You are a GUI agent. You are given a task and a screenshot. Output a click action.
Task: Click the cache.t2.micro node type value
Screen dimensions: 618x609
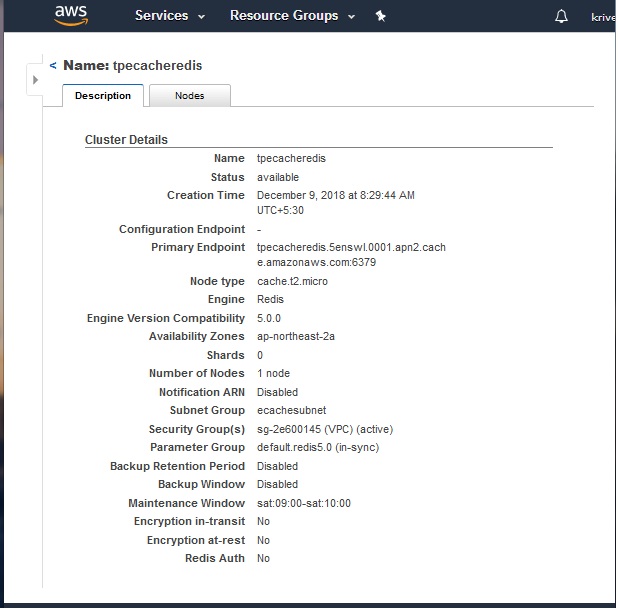tap(292, 281)
